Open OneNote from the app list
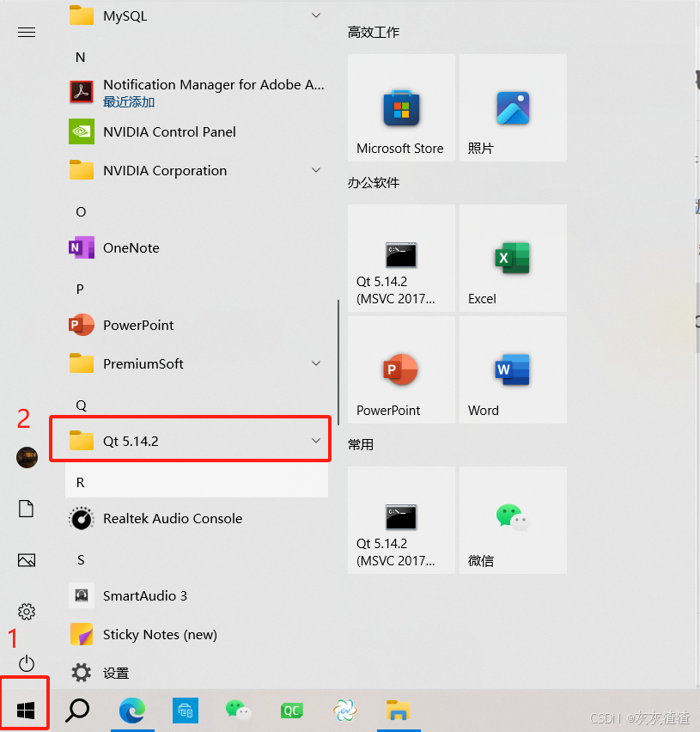The height and width of the screenshot is (732, 700). pos(197,247)
